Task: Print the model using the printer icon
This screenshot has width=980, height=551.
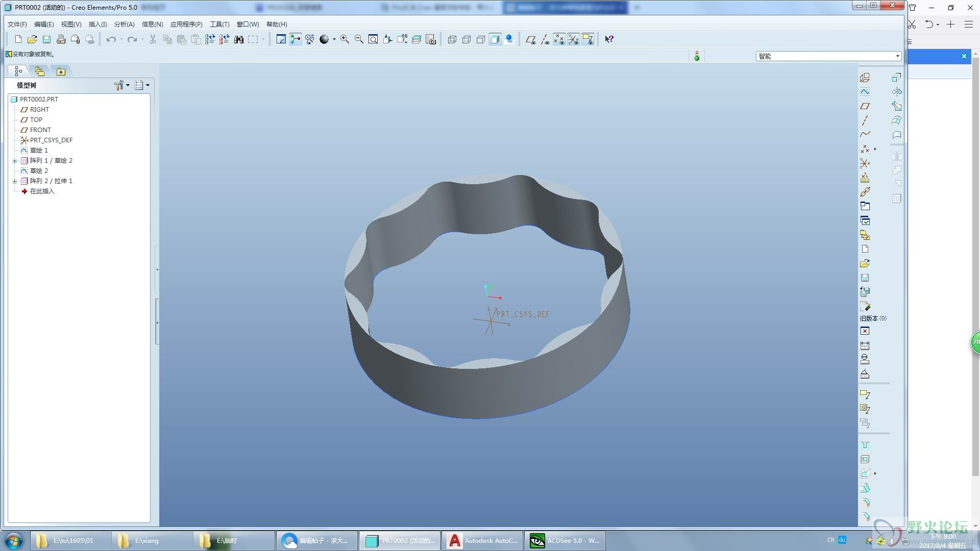Action: [61, 39]
